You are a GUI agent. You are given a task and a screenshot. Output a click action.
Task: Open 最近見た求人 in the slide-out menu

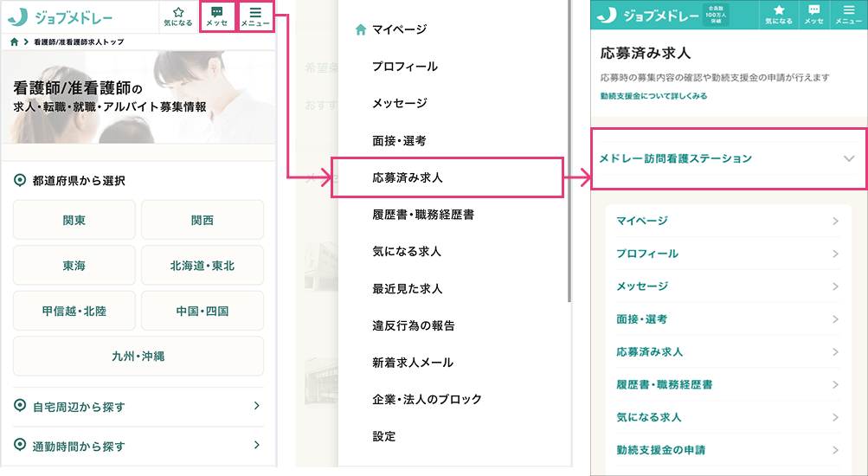(x=408, y=288)
